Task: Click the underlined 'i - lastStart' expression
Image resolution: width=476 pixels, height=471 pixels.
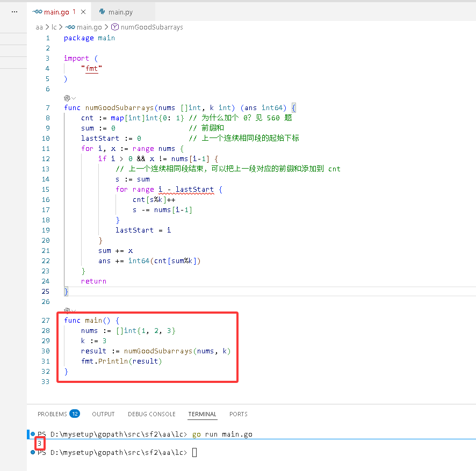Action: [186, 190]
